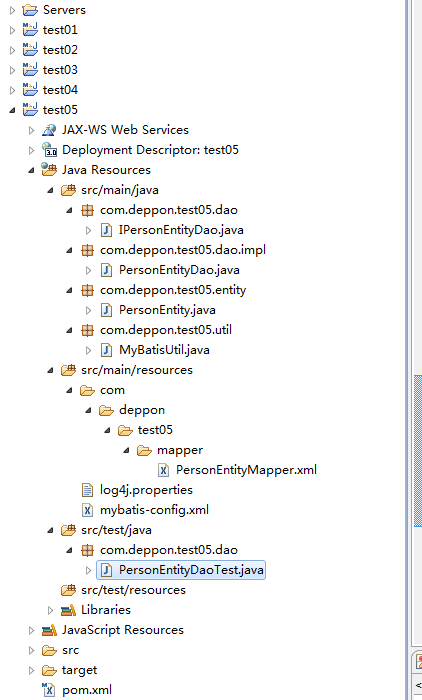Screen dimensions: 422x700
Task: Click the pom.xml file icon
Action: [48, 690]
